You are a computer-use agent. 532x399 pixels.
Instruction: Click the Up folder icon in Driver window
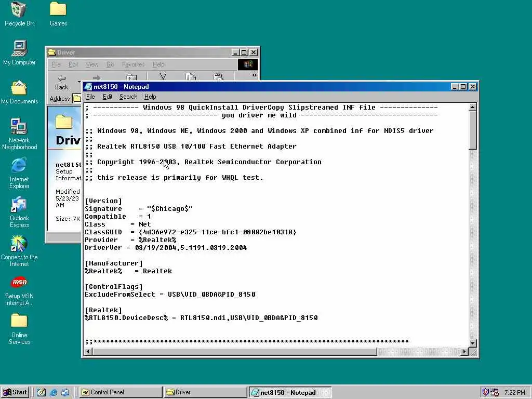point(131,78)
